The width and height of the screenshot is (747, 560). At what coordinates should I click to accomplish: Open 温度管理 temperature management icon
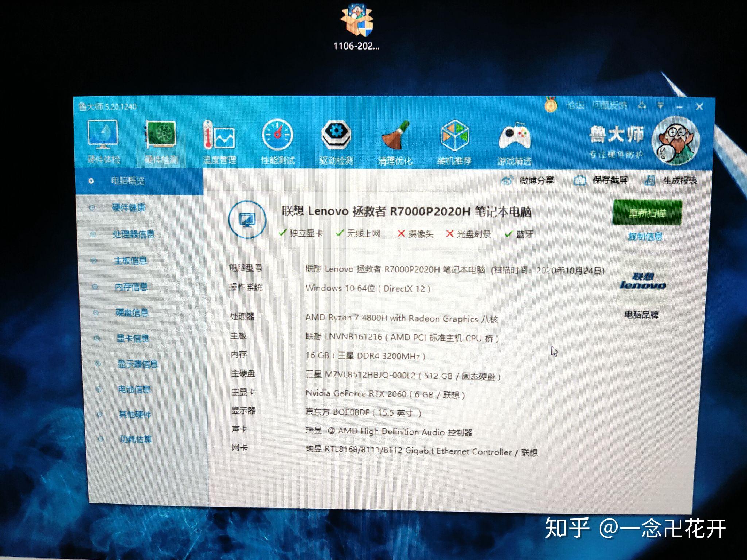pyautogui.click(x=219, y=135)
